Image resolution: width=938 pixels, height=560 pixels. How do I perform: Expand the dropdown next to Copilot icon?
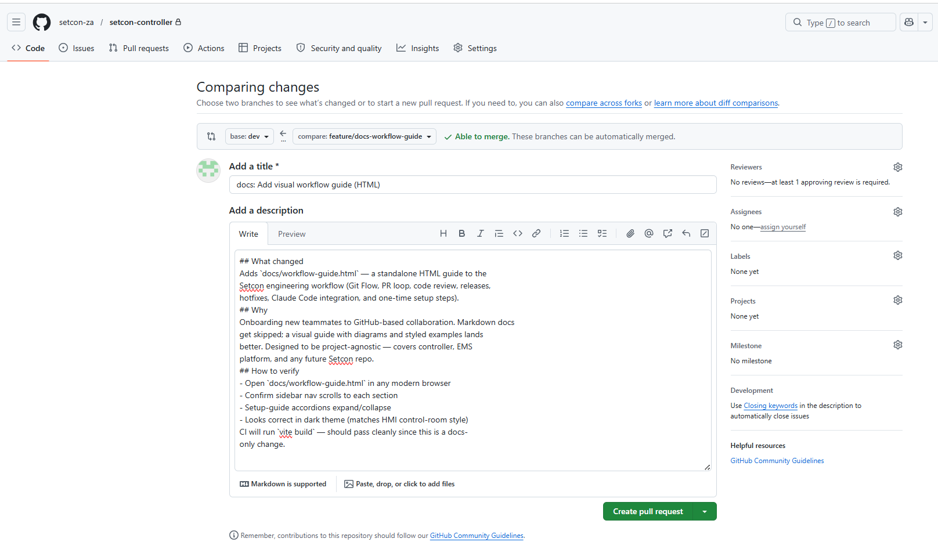coord(925,22)
